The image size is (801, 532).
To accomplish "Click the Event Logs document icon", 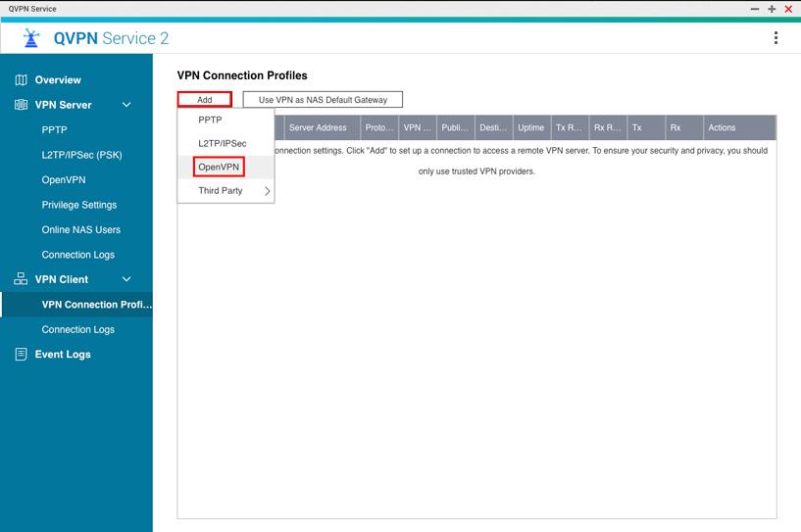I will coord(21,354).
